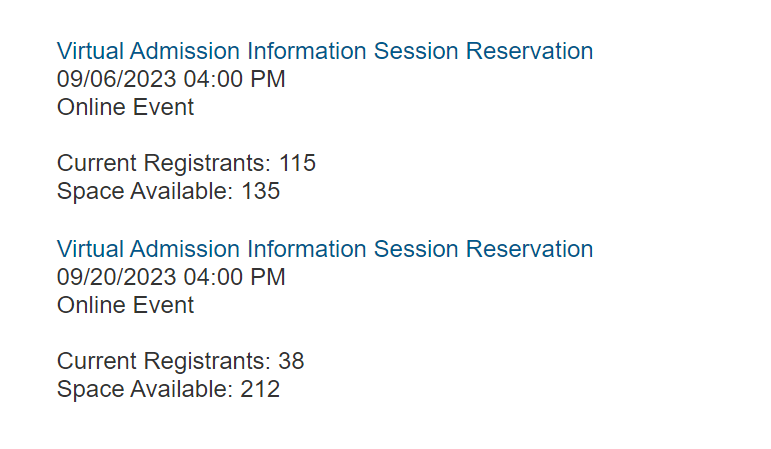
Task: Click the Current Registrants label showing 115
Action: (164, 164)
